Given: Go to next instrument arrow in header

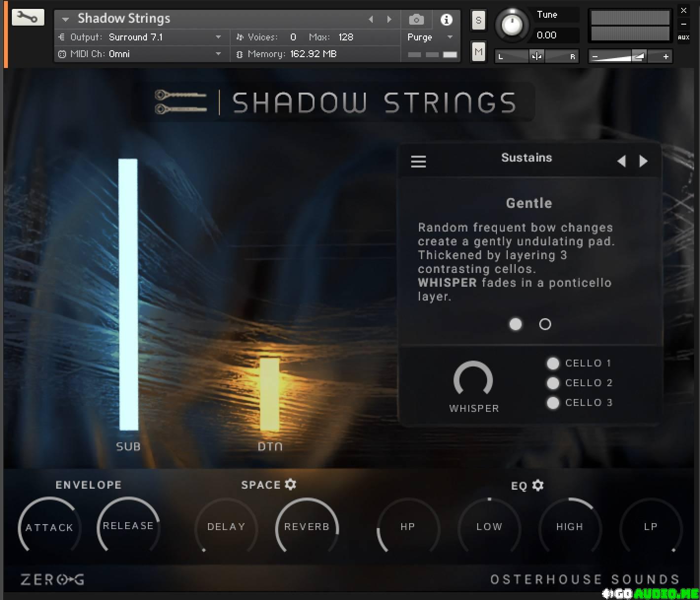Looking at the screenshot, I should pyautogui.click(x=389, y=19).
